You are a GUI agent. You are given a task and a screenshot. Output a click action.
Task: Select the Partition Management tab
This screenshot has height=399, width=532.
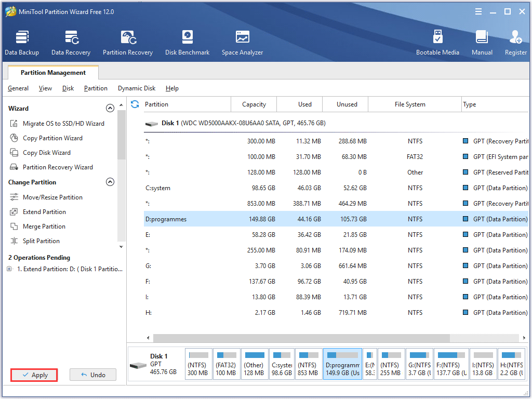53,73
